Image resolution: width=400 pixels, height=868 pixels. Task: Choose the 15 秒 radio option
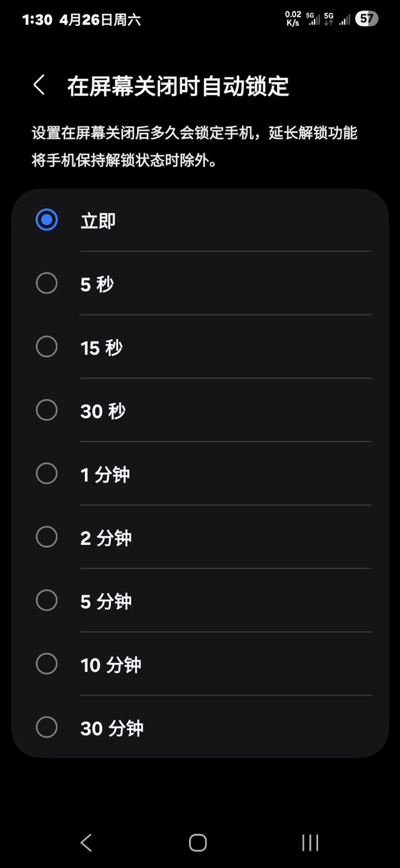tap(47, 347)
